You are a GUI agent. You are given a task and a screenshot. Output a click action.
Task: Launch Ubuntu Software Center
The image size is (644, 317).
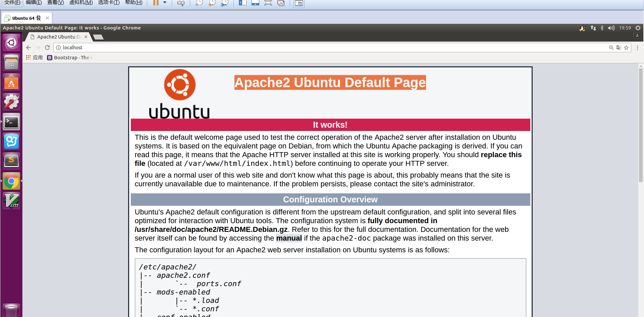click(x=11, y=82)
